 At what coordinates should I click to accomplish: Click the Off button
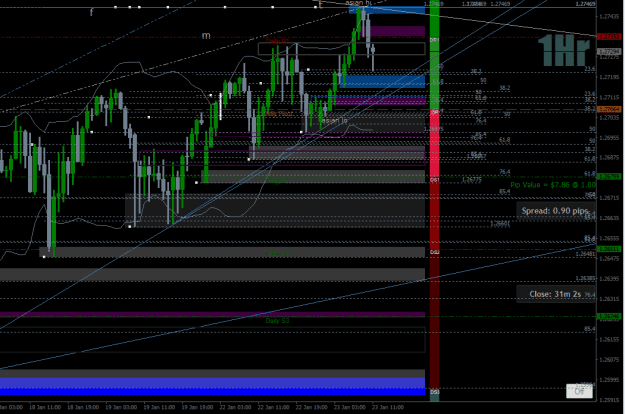point(579,391)
